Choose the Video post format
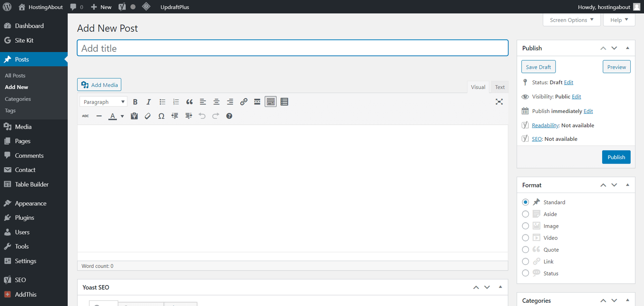Viewport: 644px width, 306px height. coord(525,238)
